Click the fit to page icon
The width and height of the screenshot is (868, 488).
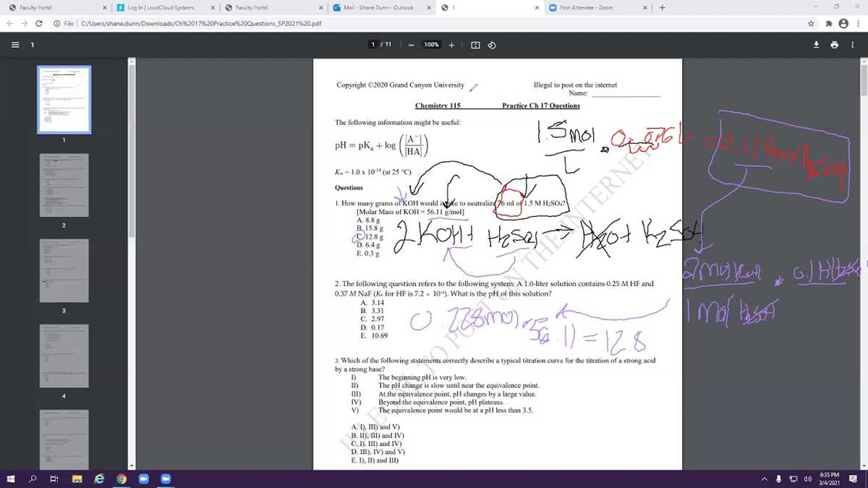pos(475,45)
